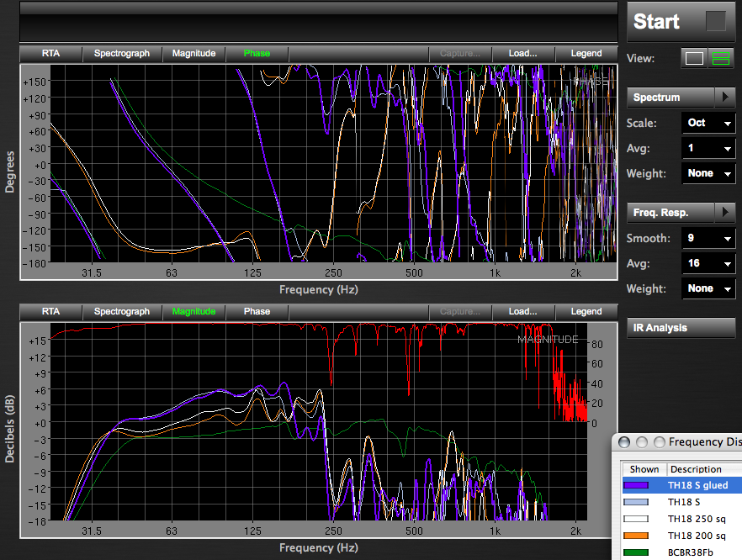Click the Shown column header
The width and height of the screenshot is (742, 560).
pyautogui.click(x=644, y=469)
